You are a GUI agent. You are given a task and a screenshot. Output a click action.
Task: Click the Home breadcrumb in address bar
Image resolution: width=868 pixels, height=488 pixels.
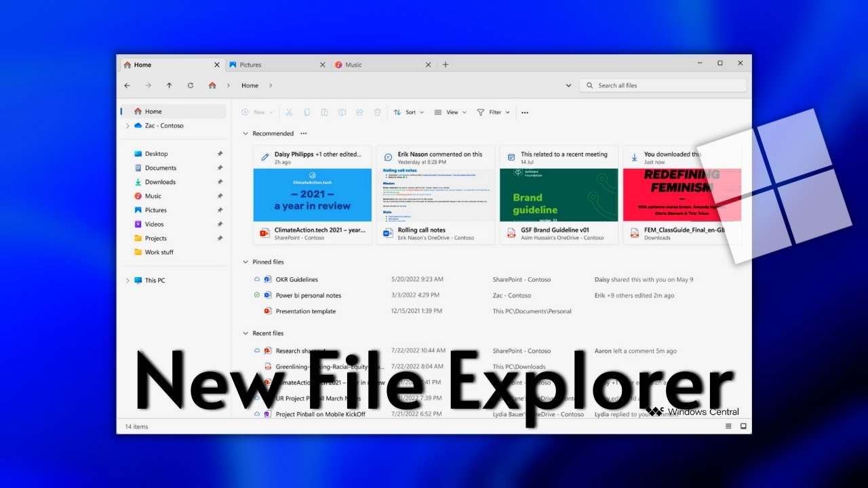point(250,85)
